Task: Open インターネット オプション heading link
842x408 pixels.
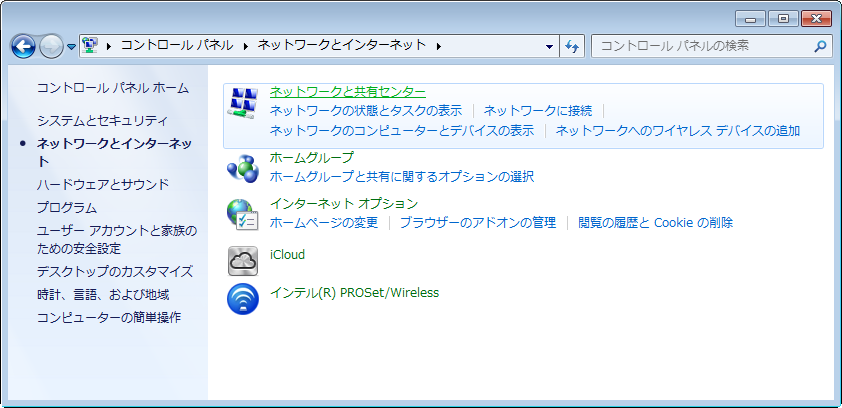Action: tap(344, 203)
